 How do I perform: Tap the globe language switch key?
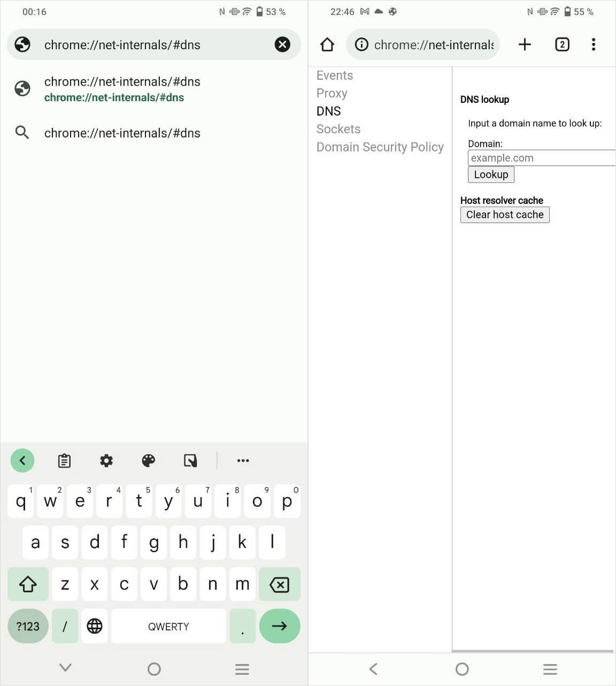95,626
